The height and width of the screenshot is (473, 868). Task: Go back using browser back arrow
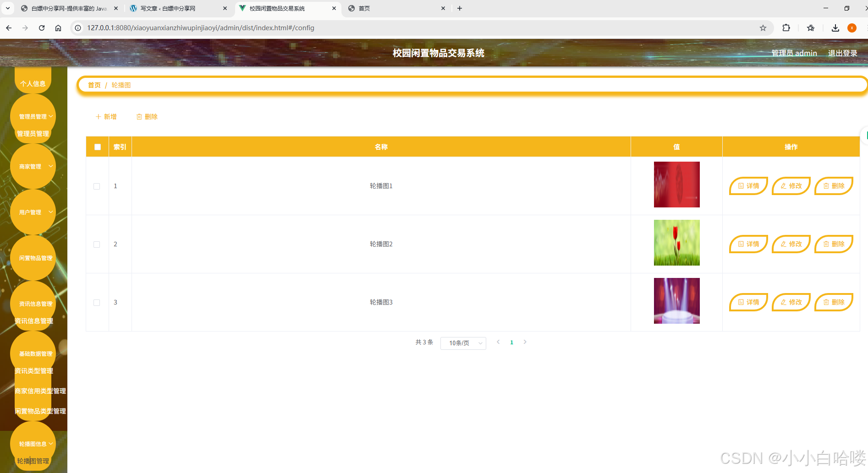[x=9, y=28]
